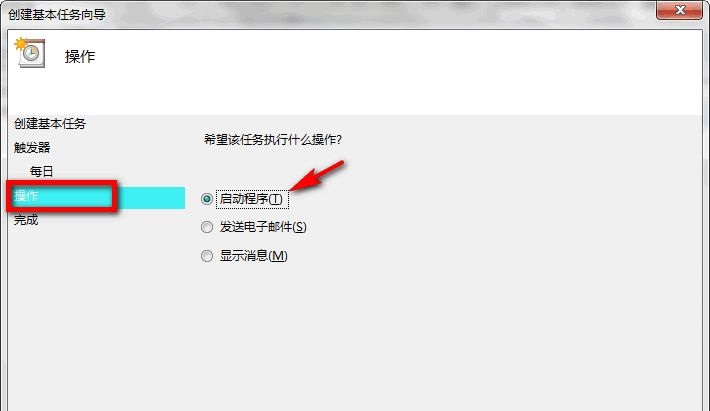
Task: Choose the 发送电子邮件(S) radio circle
Action: (207, 227)
